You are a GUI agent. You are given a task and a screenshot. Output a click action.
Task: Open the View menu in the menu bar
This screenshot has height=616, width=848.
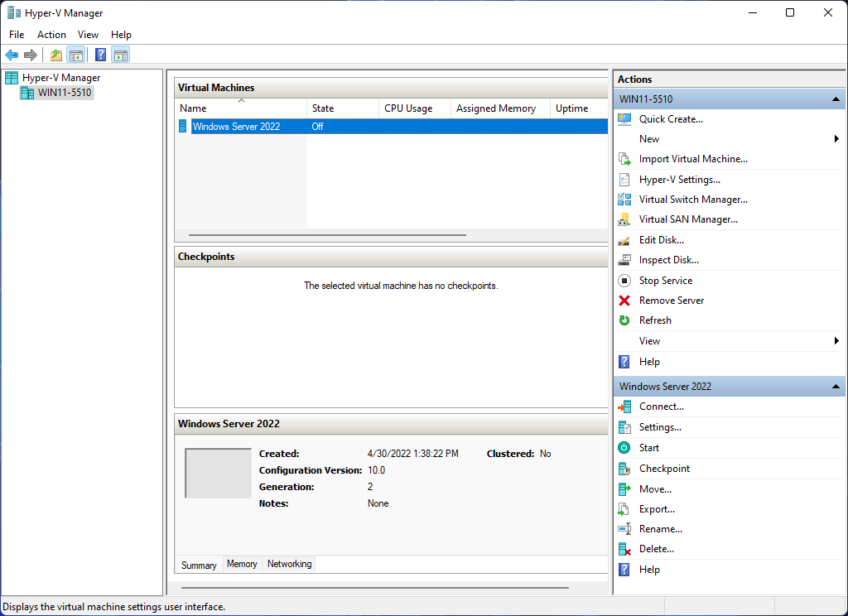coord(88,35)
